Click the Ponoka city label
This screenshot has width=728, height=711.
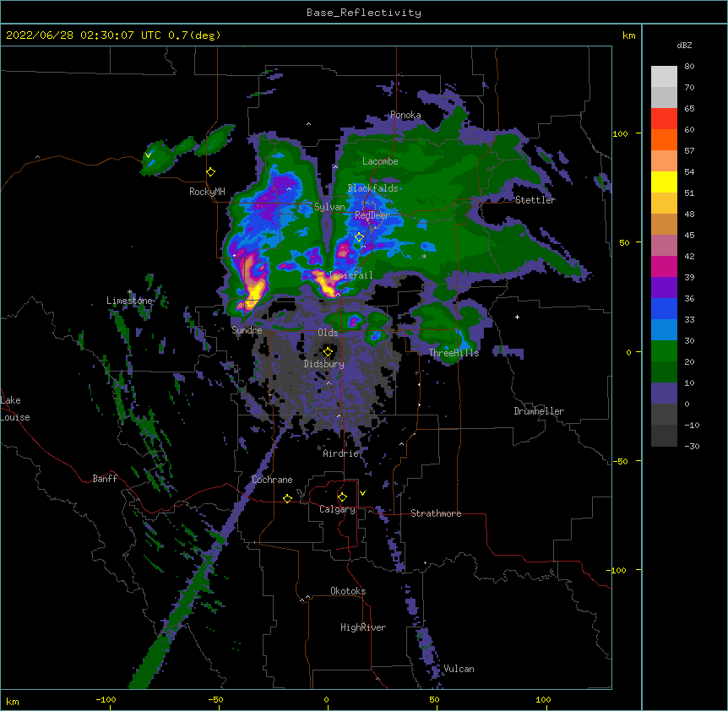405,115
